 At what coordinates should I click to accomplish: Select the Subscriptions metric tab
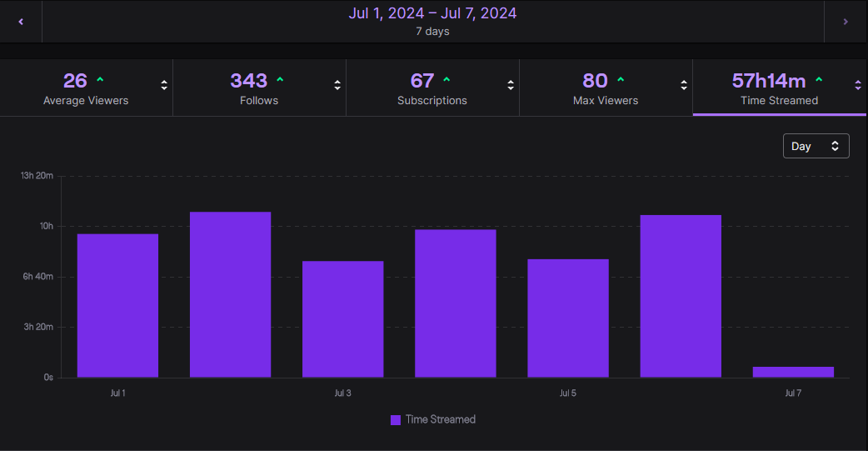tap(433, 88)
